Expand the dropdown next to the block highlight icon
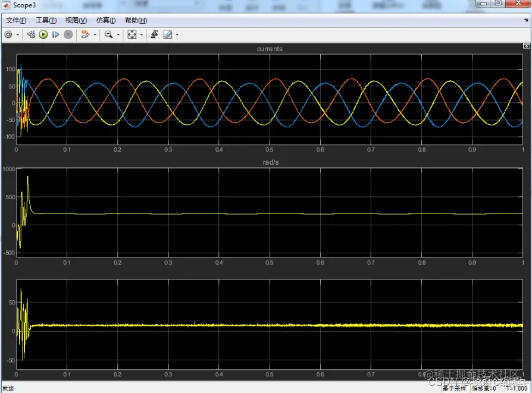 pyautogui.click(x=95, y=34)
